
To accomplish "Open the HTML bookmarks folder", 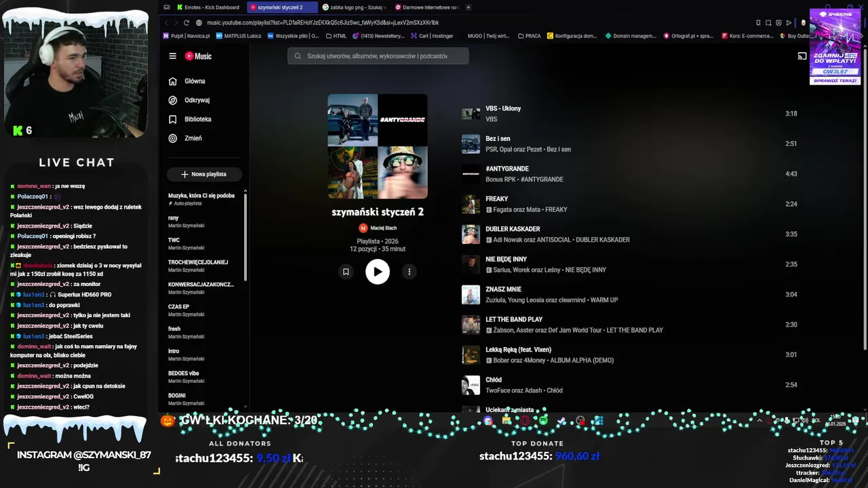I will coord(336,36).
